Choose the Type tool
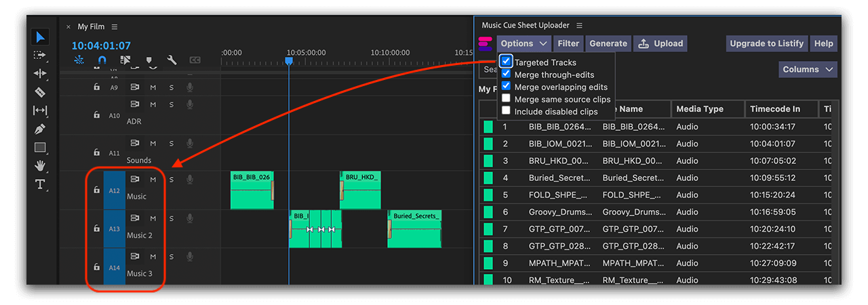This screenshot has height=305, width=868. pos(40,184)
